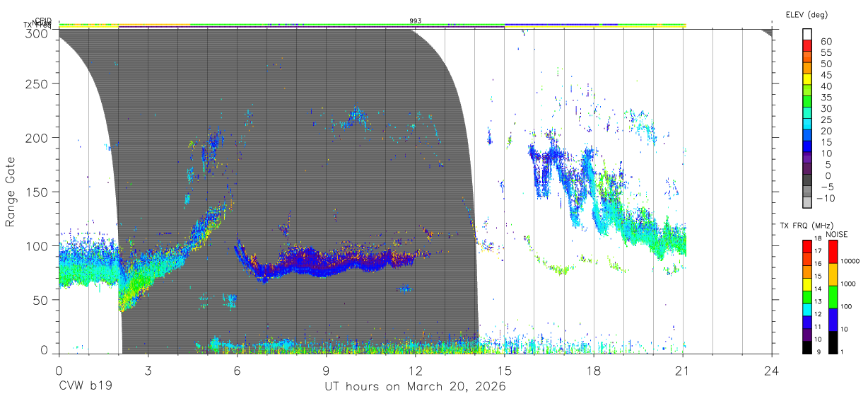Viewport: 868px width, 401px height.
Task: Click y-axis tick label "200"
Action: tap(37, 138)
